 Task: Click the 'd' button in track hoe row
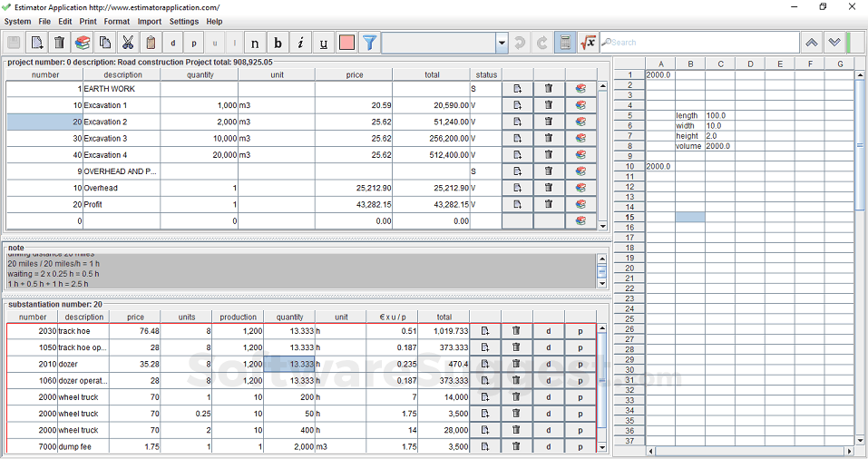[x=548, y=331]
